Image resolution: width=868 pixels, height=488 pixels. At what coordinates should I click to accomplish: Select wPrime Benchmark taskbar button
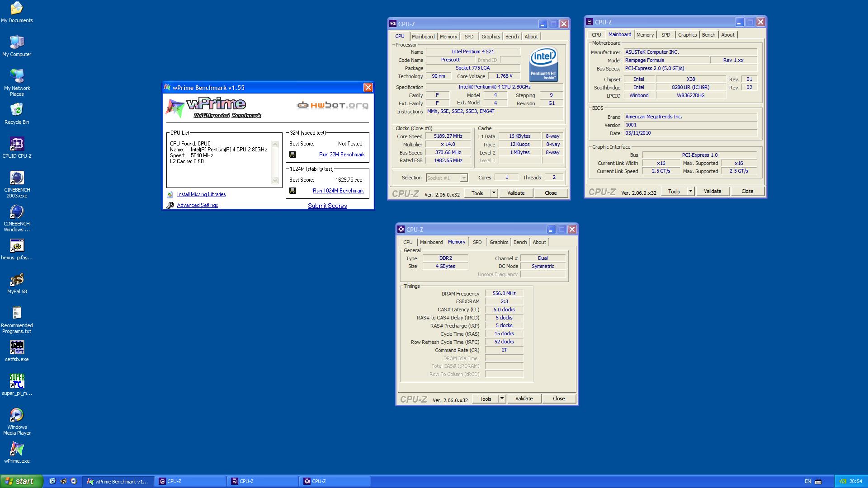(118, 482)
